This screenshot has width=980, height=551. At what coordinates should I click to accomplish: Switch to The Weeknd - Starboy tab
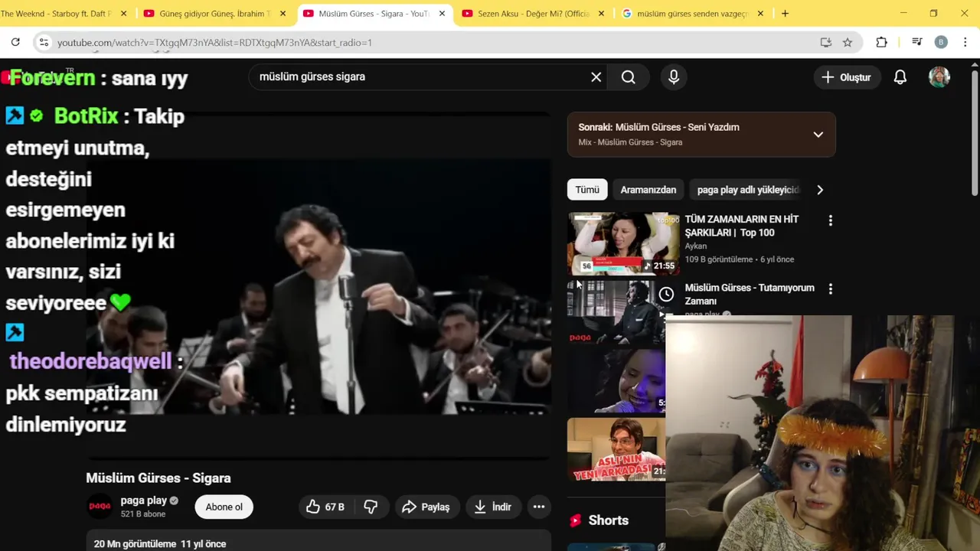coord(56,13)
